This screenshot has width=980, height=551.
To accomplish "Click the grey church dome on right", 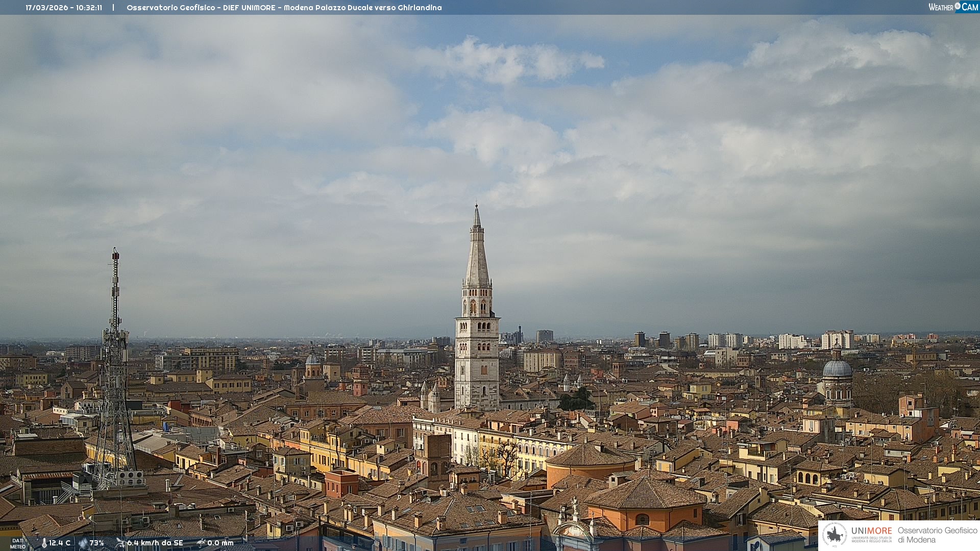I will coord(837,368).
